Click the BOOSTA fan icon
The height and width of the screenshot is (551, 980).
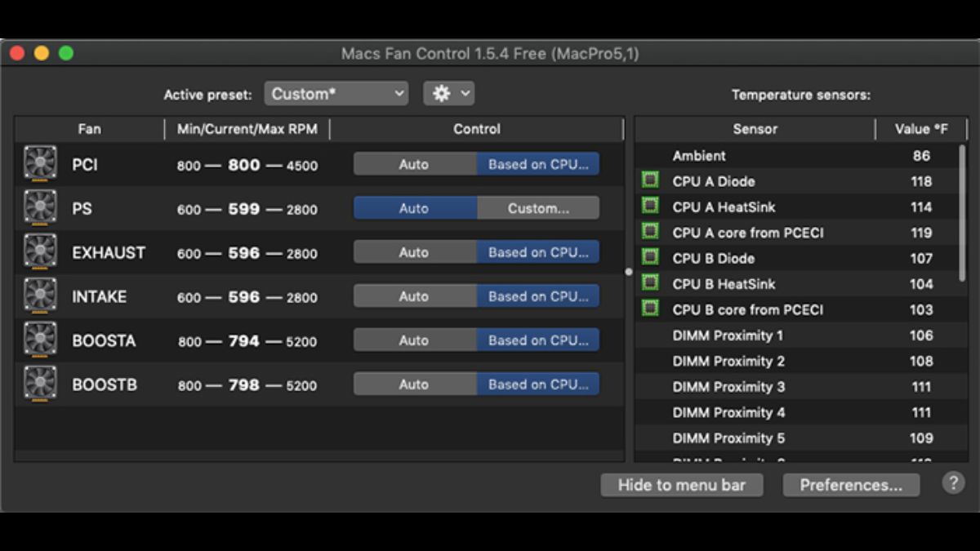[40, 340]
